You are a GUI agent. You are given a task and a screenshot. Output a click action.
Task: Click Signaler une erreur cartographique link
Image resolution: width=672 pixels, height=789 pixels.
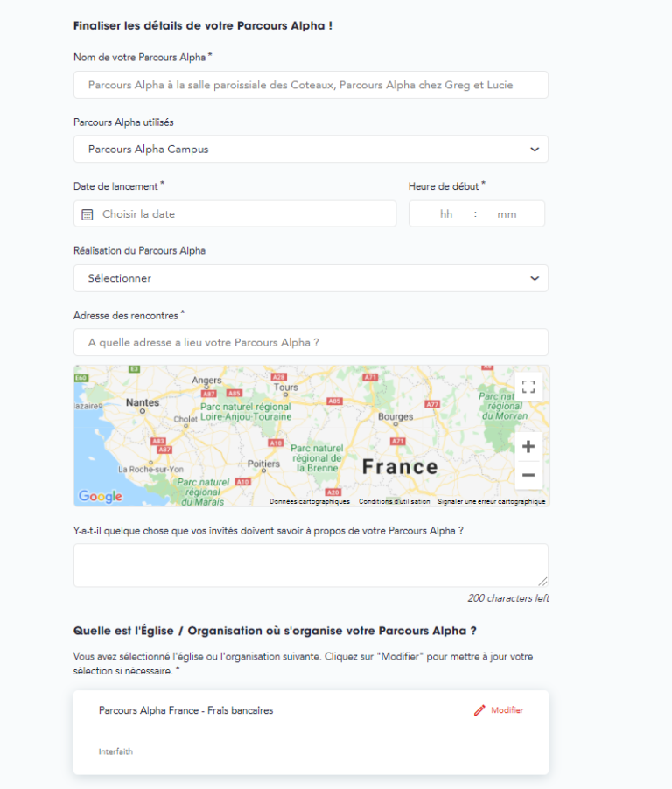[x=491, y=502]
